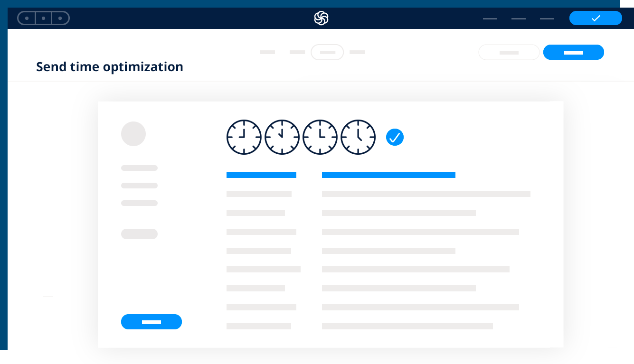The height and width of the screenshot is (364, 634).
Task: Click the blue button at the card's bottom left
Action: pos(151,322)
